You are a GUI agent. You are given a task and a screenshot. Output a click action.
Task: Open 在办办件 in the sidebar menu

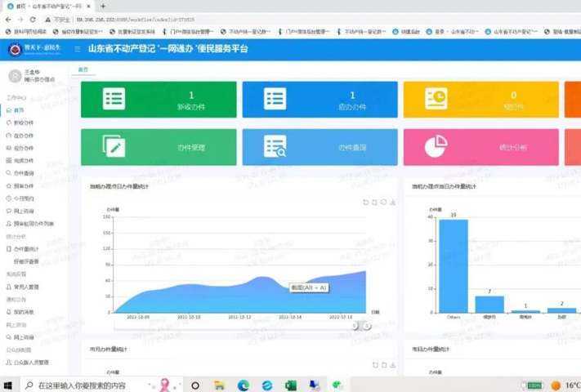[24, 136]
